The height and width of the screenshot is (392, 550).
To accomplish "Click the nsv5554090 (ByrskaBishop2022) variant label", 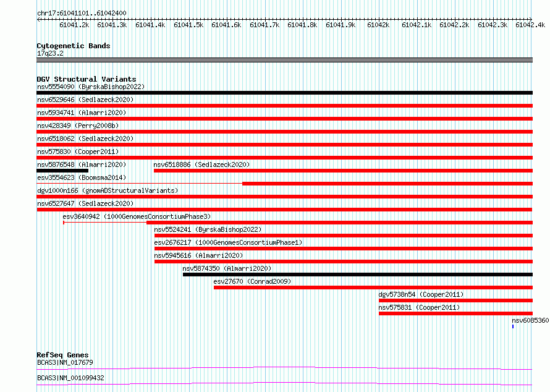I will coord(91,87).
